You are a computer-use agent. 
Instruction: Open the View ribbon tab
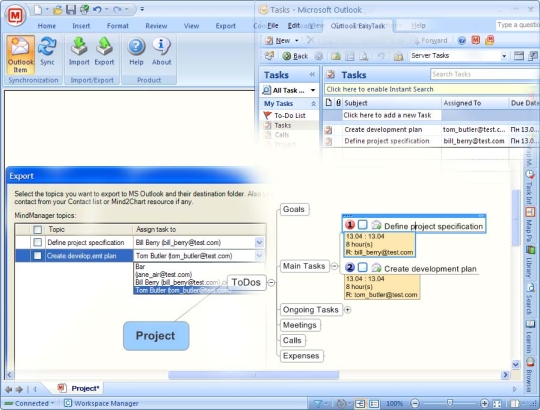(x=191, y=26)
